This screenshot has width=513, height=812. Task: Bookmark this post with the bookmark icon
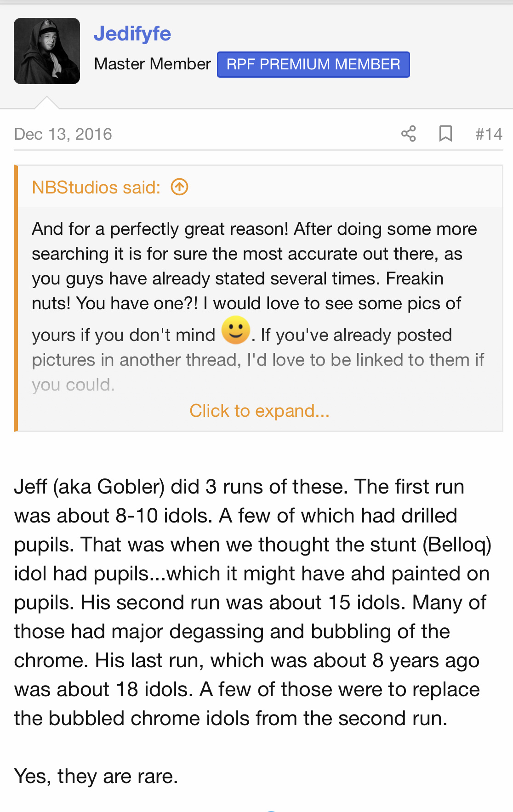[x=445, y=134]
